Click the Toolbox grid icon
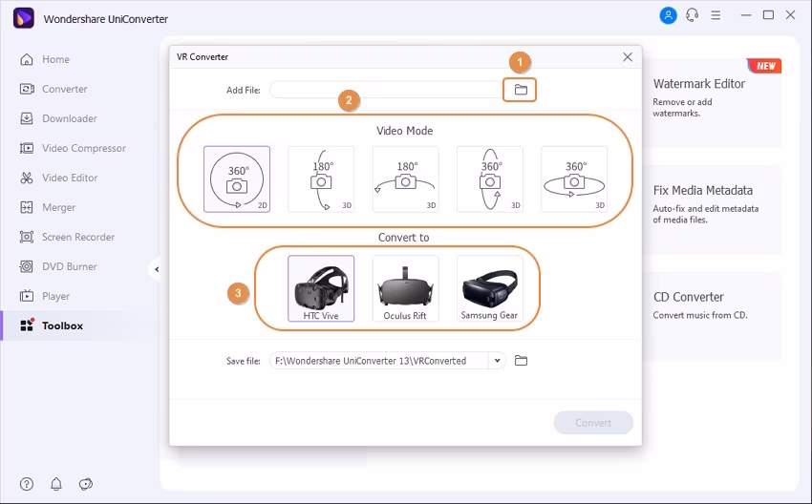 coord(27,325)
